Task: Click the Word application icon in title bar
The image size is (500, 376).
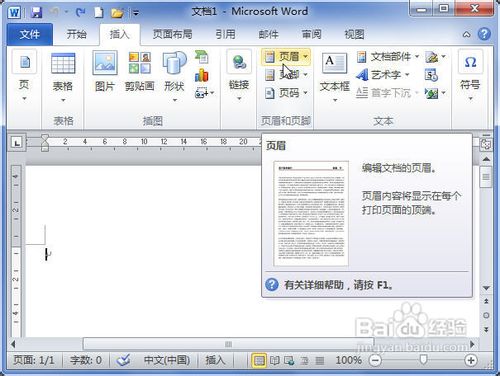Action: click(x=14, y=13)
